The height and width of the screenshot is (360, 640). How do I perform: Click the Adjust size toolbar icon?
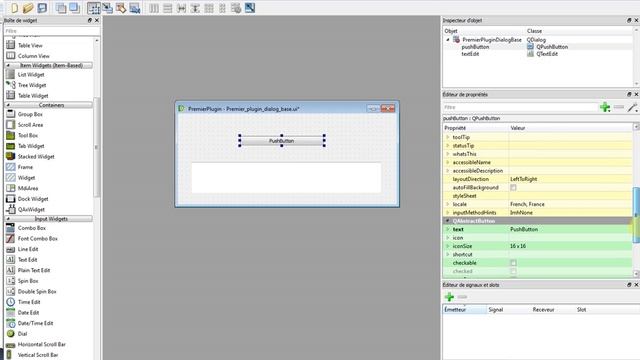coord(250,8)
